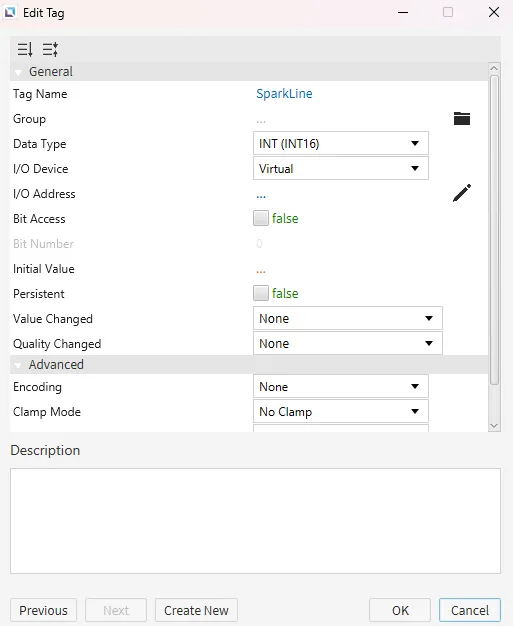Click the scrollbar up arrow
Screen dimensions: 513x626
coord(494,68)
